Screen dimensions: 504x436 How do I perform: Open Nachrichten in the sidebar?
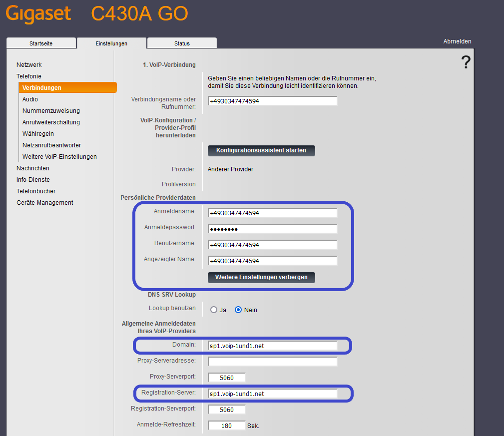pos(33,168)
